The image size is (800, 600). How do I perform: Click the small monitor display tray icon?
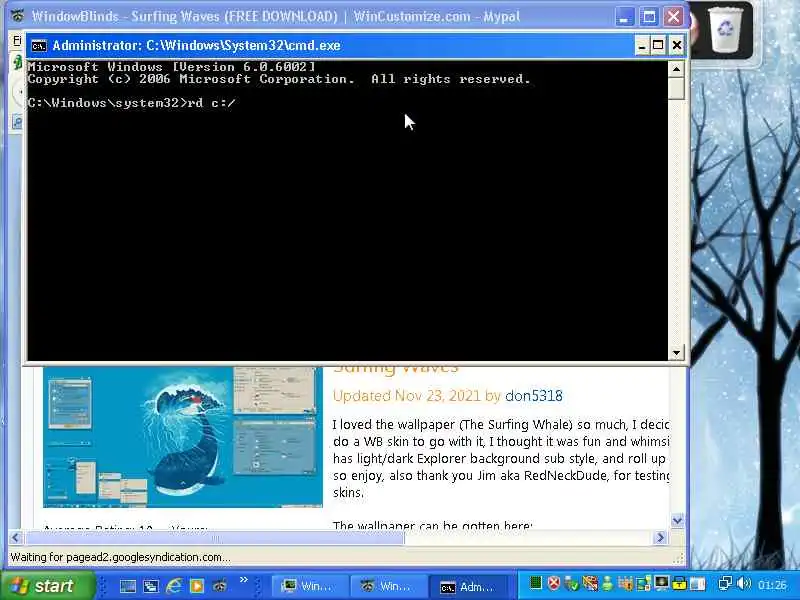662,583
